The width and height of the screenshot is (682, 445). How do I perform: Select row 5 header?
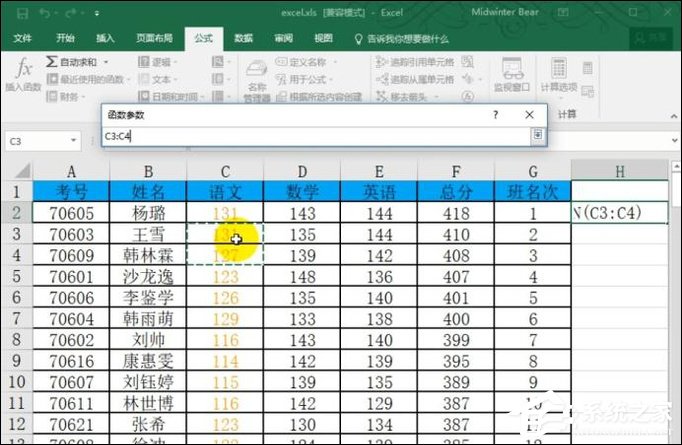pyautogui.click(x=17, y=276)
